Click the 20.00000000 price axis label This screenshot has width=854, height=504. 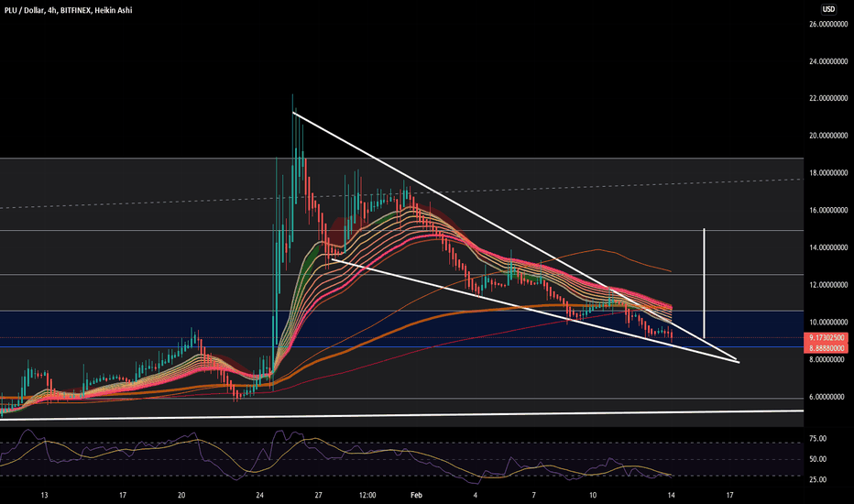(x=827, y=136)
